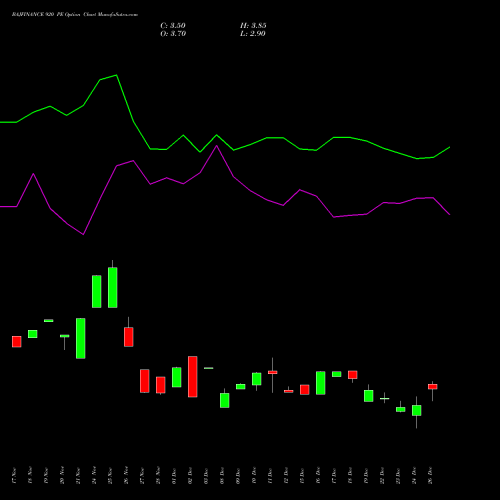Click the red candle above 26 Nov
The image size is (500, 500).
(x=129, y=337)
